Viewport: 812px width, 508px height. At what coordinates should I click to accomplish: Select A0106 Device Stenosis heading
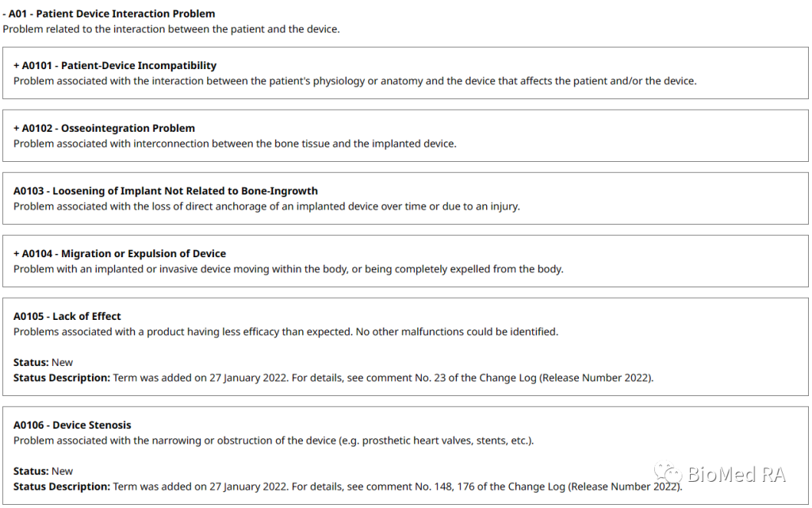pos(72,425)
